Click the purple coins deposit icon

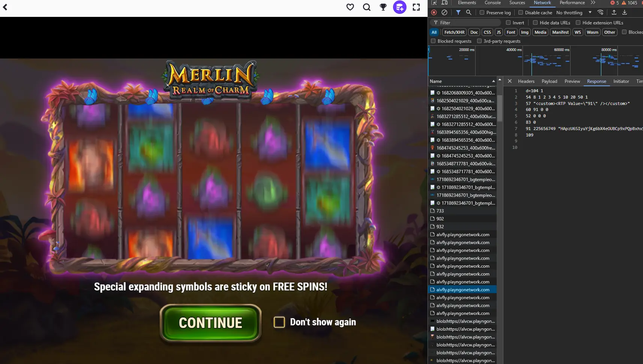pyautogui.click(x=400, y=7)
